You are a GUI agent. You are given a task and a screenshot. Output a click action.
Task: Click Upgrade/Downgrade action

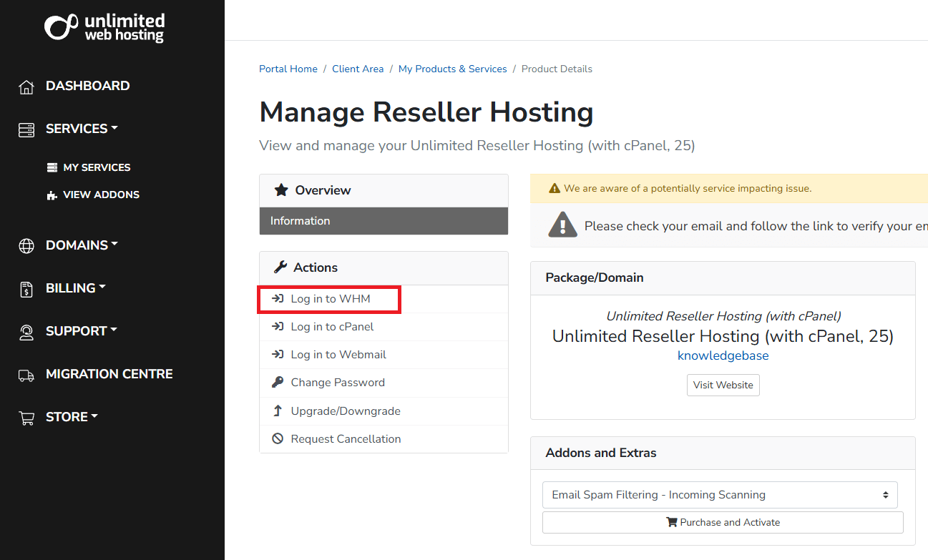point(384,411)
